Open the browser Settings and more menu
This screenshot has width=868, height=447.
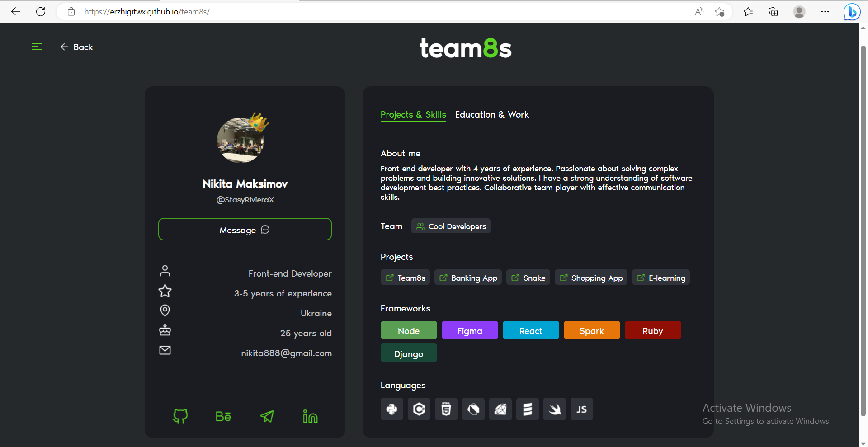coord(825,12)
